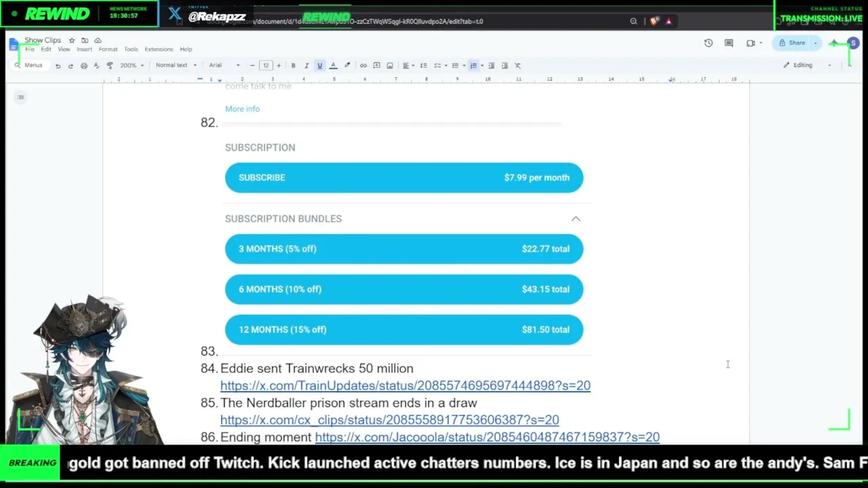
Task: Decrease font size with minus button
Action: coord(252,66)
